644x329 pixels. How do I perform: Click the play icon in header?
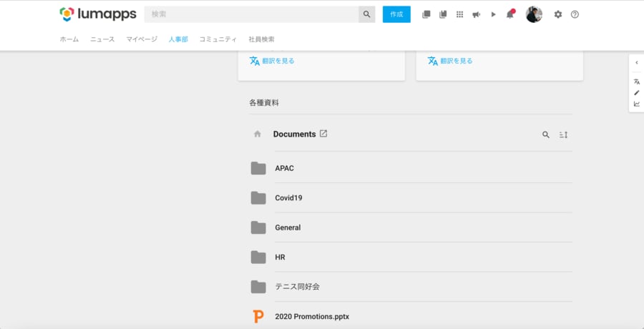point(493,14)
